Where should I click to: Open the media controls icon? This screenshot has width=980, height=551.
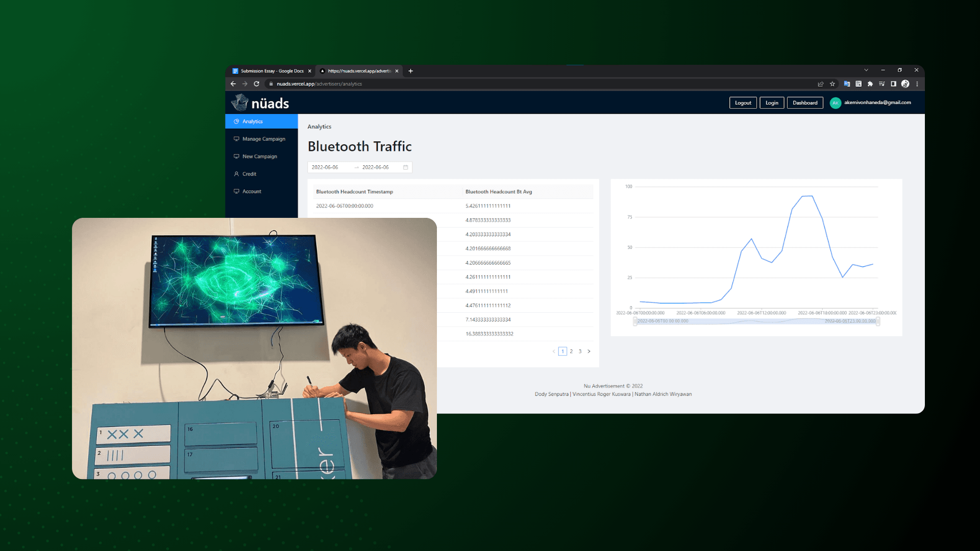pyautogui.click(x=882, y=84)
